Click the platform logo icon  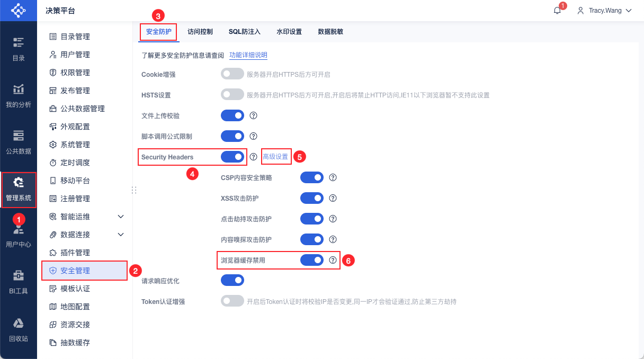19,11
